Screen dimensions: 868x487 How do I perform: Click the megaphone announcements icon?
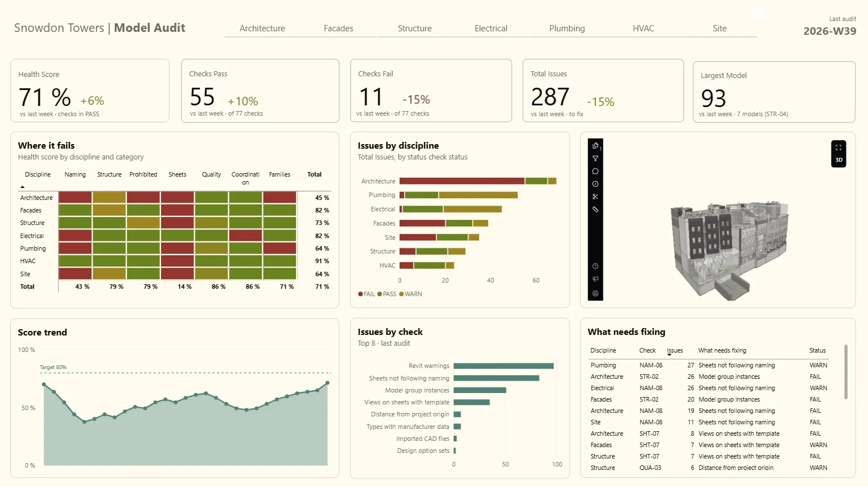click(x=595, y=279)
